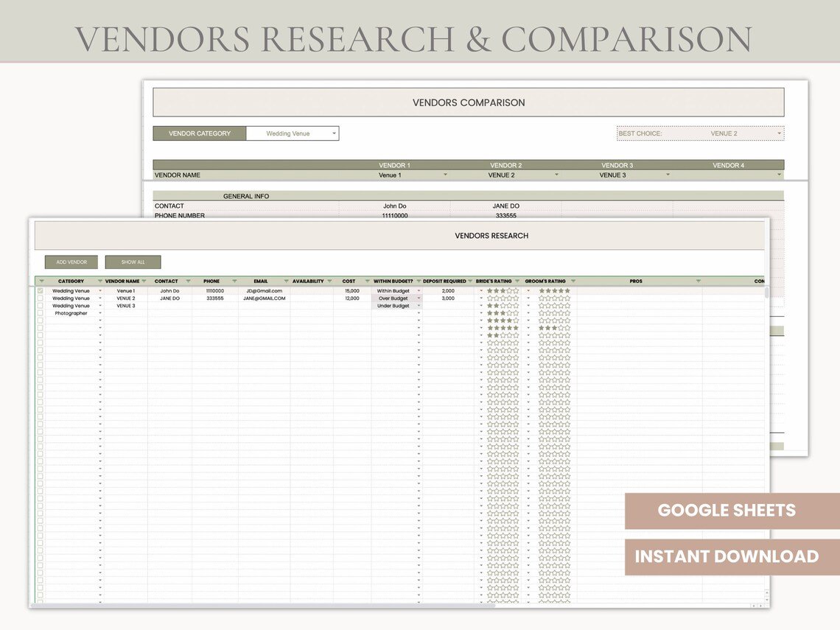Open the Best Choice dropdown showing VENUE 2
The image size is (840, 630).
pyautogui.click(x=779, y=134)
